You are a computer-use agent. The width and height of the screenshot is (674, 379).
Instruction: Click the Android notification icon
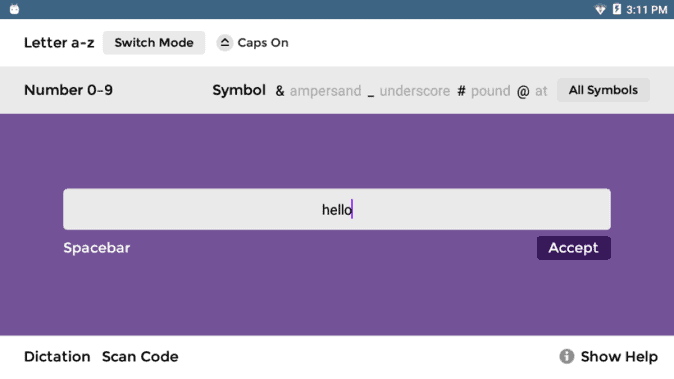tap(14, 9)
